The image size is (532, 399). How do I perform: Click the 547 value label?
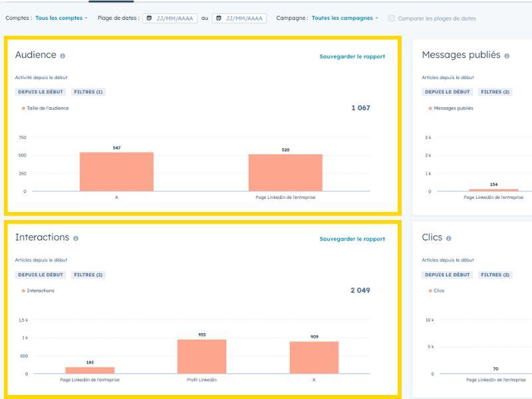pos(117,148)
